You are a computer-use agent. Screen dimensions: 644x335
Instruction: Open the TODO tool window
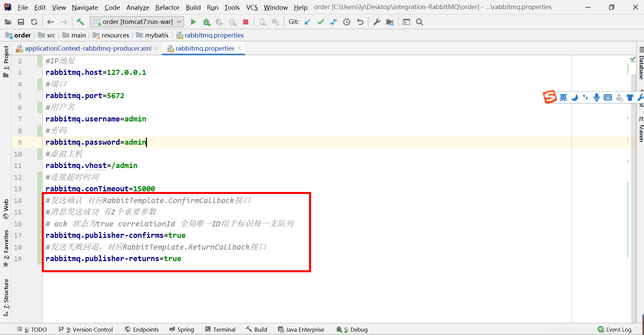pos(32,330)
